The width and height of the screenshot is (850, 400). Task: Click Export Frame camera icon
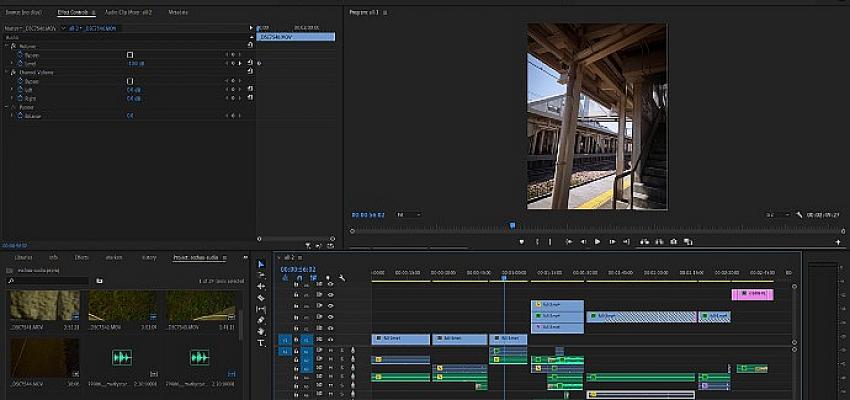[x=674, y=241]
